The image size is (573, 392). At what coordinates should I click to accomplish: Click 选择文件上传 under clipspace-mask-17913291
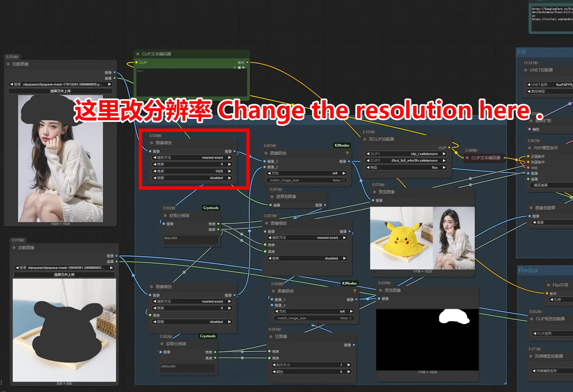coord(60,91)
